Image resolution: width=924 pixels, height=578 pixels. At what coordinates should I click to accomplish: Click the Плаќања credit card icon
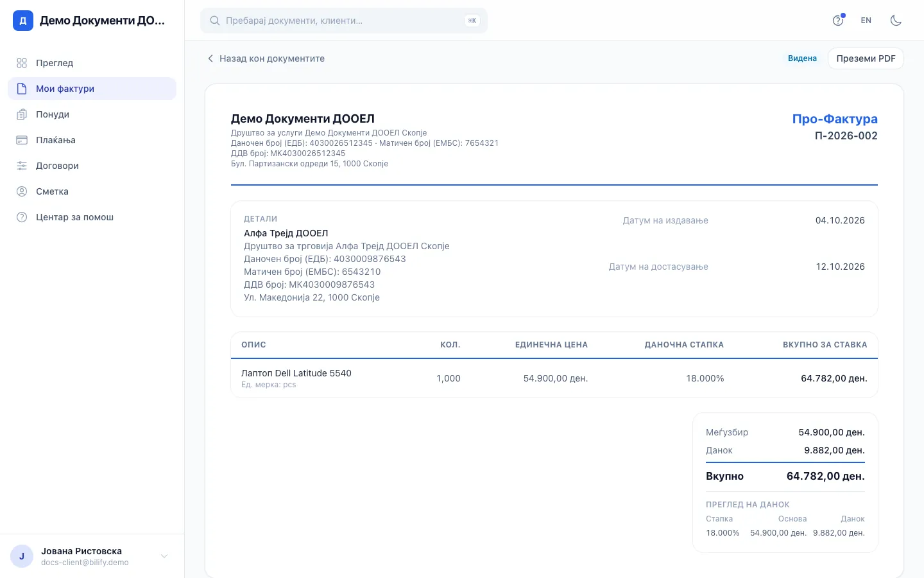coord(22,140)
